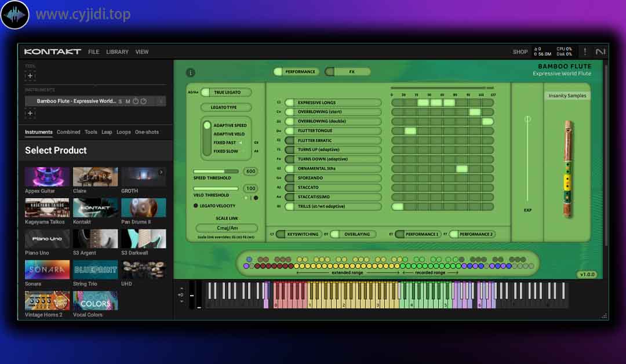The image size is (626, 364).
Task: Click the bamboo flute image
Action: (567, 169)
